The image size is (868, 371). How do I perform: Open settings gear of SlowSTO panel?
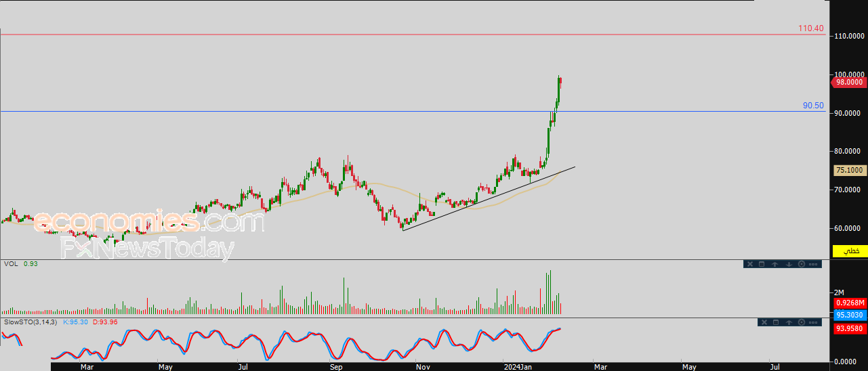pos(802,322)
